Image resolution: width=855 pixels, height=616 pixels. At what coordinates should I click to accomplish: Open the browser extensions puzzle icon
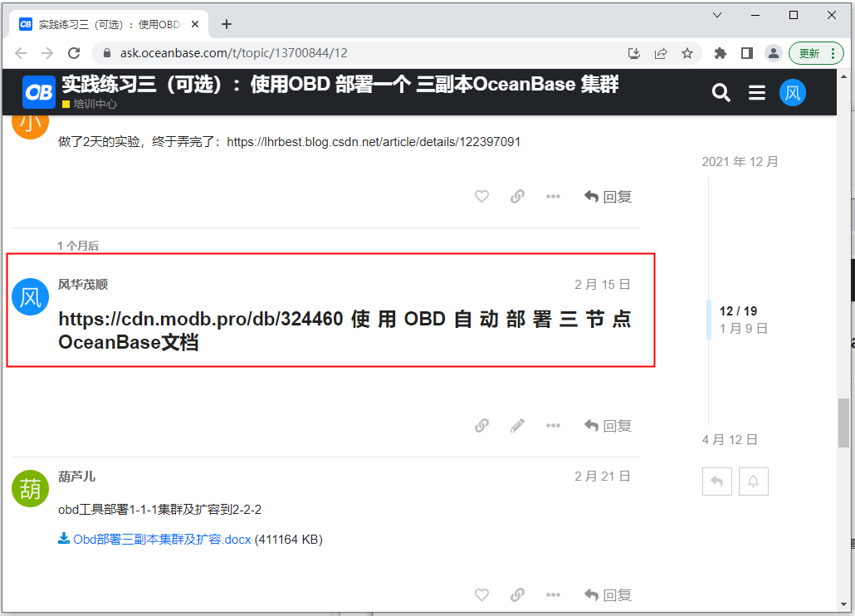point(721,53)
